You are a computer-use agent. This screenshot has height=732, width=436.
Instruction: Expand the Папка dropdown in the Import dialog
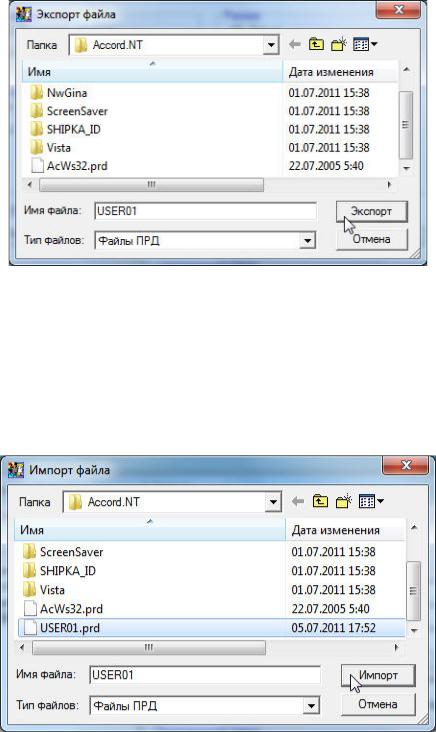273,502
